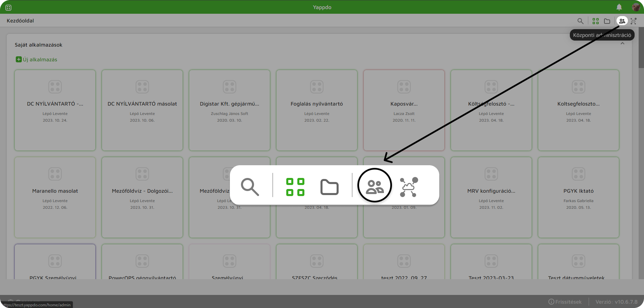Open Központi adminisztráció via the highlighted top toolbar icon
The image size is (644, 308).
tap(622, 21)
